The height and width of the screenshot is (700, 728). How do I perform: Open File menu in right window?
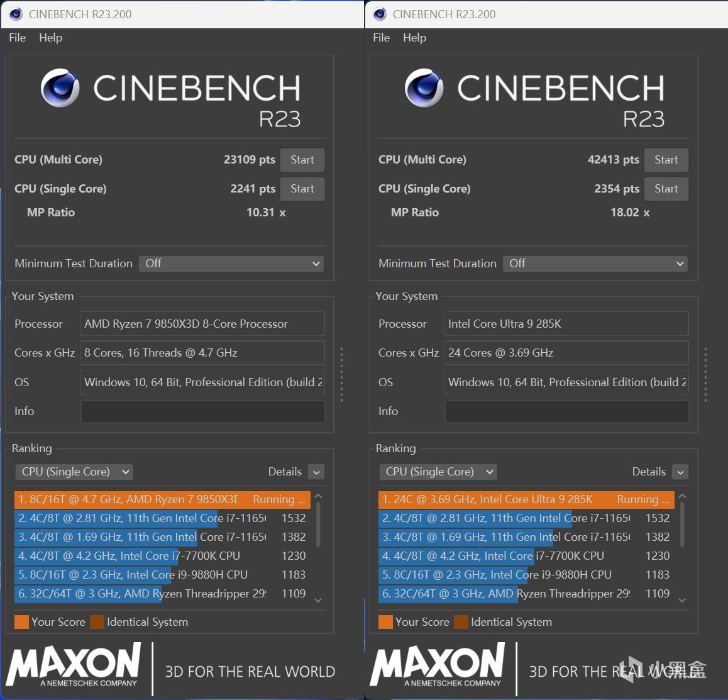click(381, 38)
